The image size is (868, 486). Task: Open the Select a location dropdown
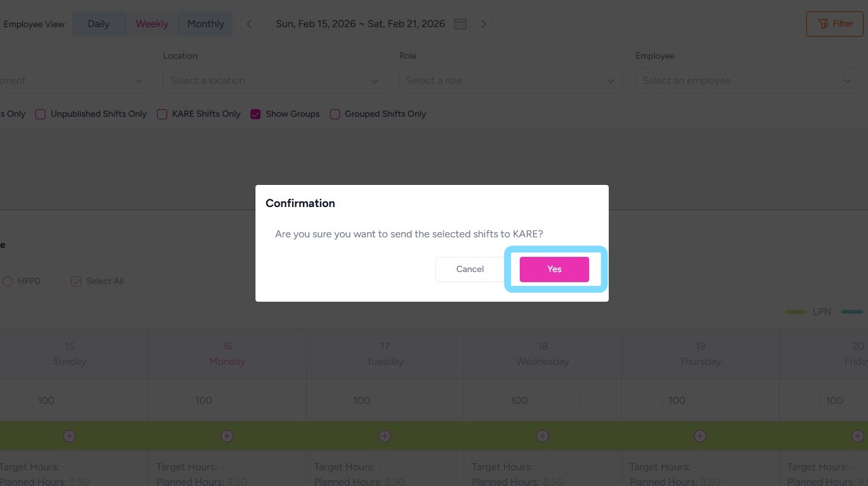pyautogui.click(x=274, y=81)
